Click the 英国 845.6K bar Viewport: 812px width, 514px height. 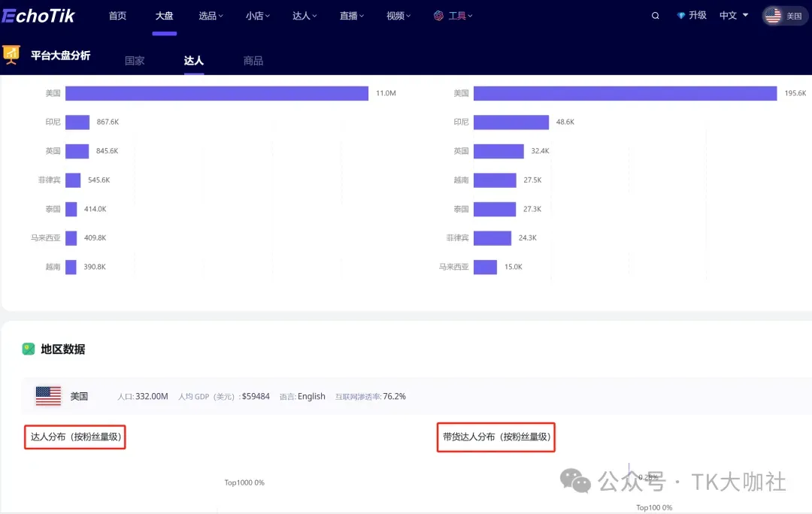click(77, 151)
